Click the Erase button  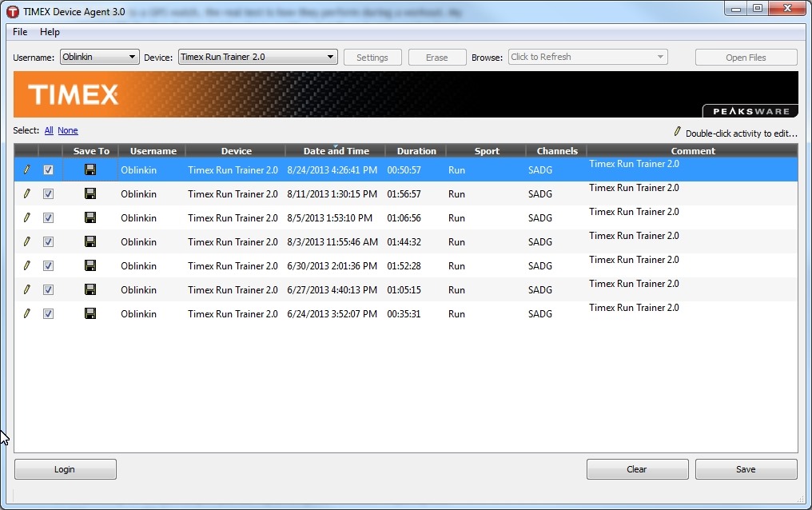coord(437,58)
